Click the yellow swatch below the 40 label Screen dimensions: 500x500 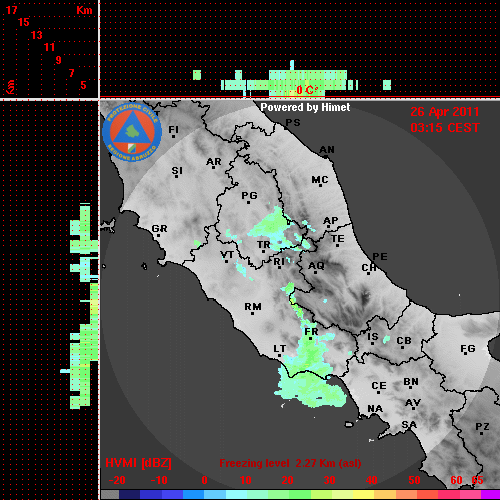click(x=364, y=495)
